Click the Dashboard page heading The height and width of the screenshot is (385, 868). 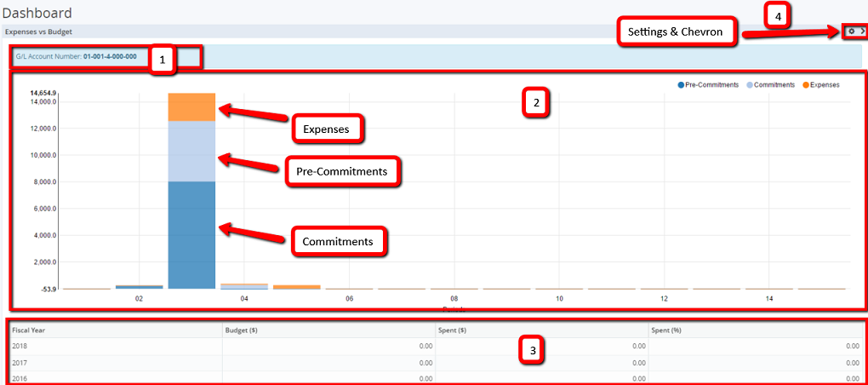tap(37, 13)
